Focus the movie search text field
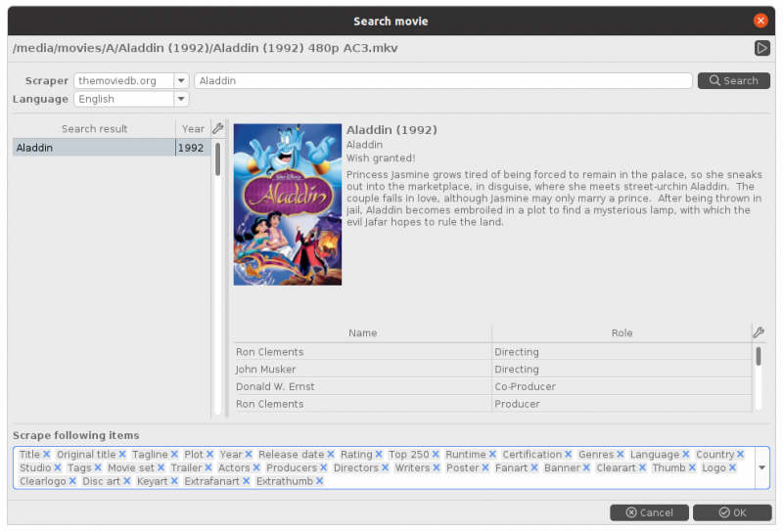Image resolution: width=783 pixels, height=532 pixels. (443, 80)
